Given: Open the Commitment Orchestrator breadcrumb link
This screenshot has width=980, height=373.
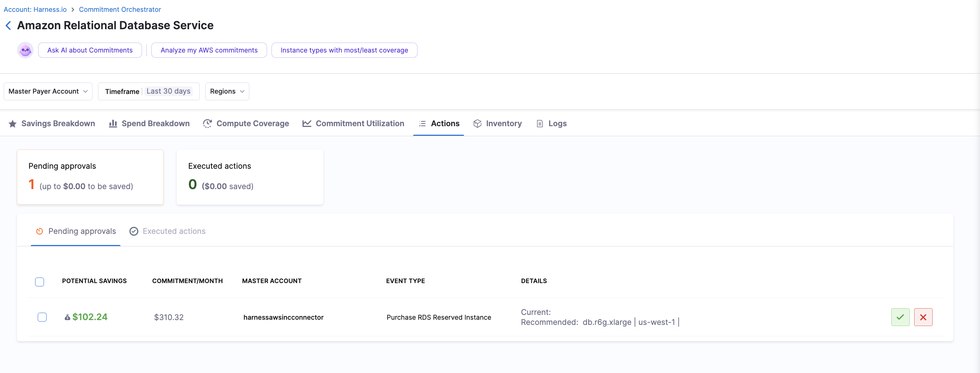Looking at the screenshot, I should coord(120,10).
